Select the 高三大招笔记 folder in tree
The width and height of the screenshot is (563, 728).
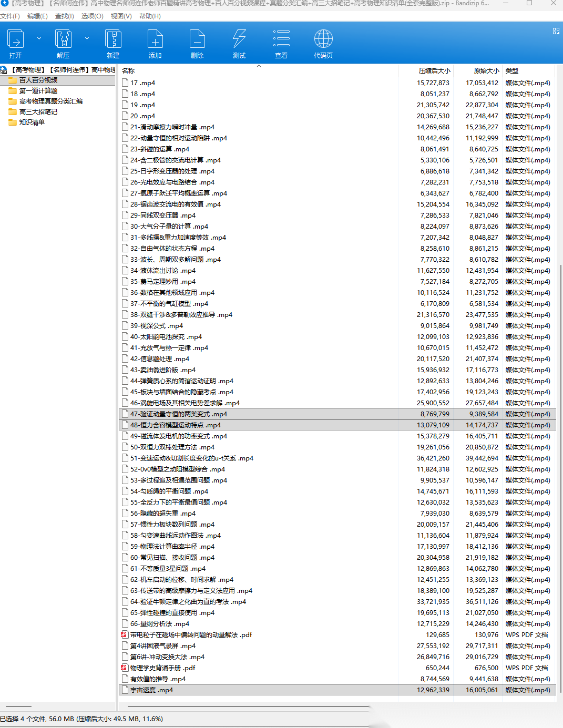click(x=38, y=112)
